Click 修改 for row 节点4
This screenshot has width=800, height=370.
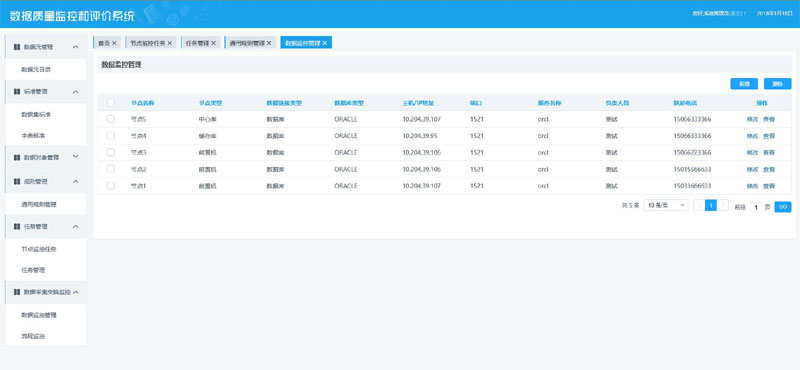(752, 136)
